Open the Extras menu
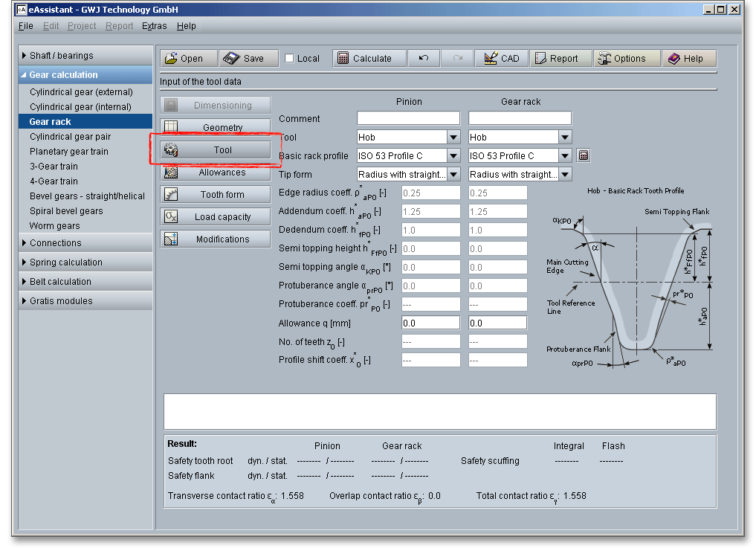This screenshot has height=548, width=756. [155, 26]
